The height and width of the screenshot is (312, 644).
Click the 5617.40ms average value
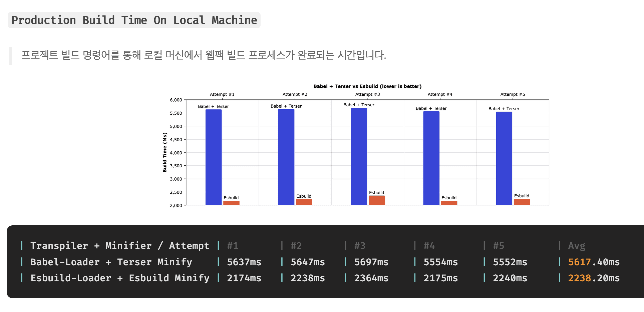[x=594, y=262]
